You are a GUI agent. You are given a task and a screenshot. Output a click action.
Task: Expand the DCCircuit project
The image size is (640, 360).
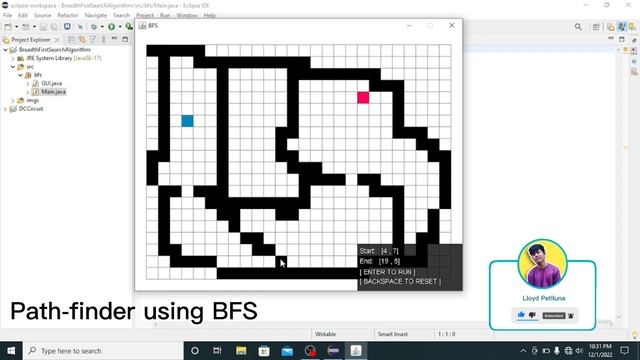click(5, 109)
